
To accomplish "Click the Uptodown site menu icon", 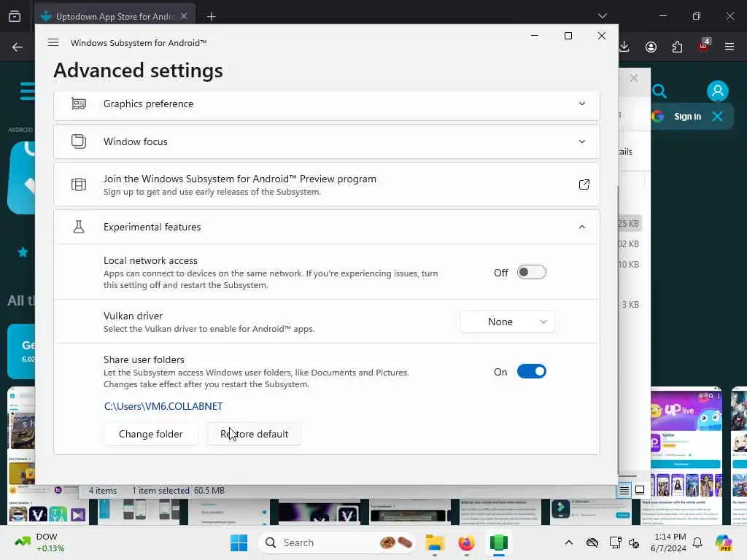I will pyautogui.click(x=28, y=90).
